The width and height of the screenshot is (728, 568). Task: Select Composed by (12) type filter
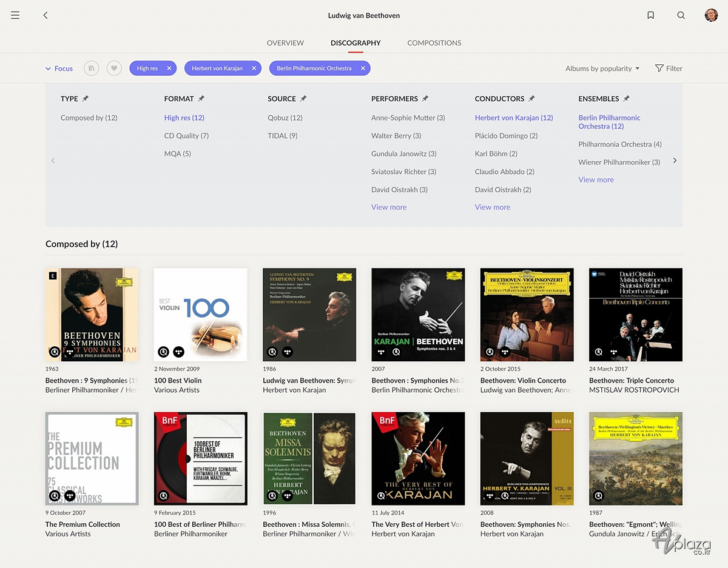tap(89, 118)
